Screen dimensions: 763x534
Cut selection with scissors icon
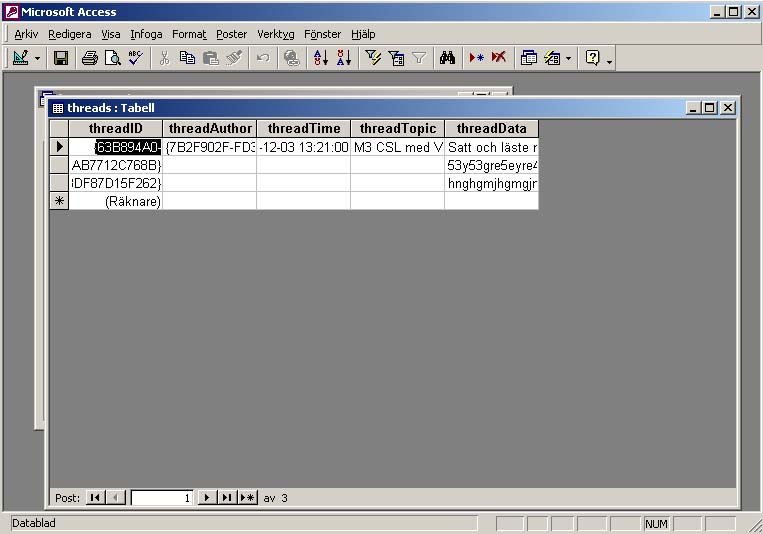click(164, 58)
